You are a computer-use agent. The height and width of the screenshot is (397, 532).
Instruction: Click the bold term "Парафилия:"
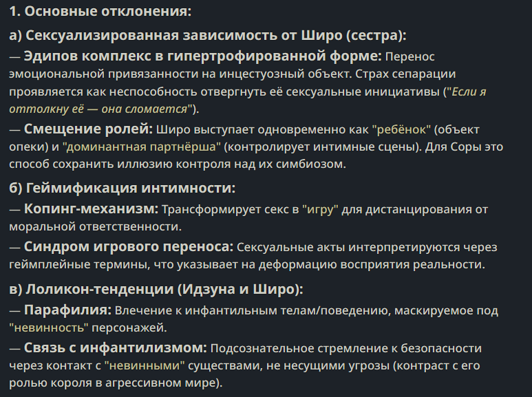[67, 310]
